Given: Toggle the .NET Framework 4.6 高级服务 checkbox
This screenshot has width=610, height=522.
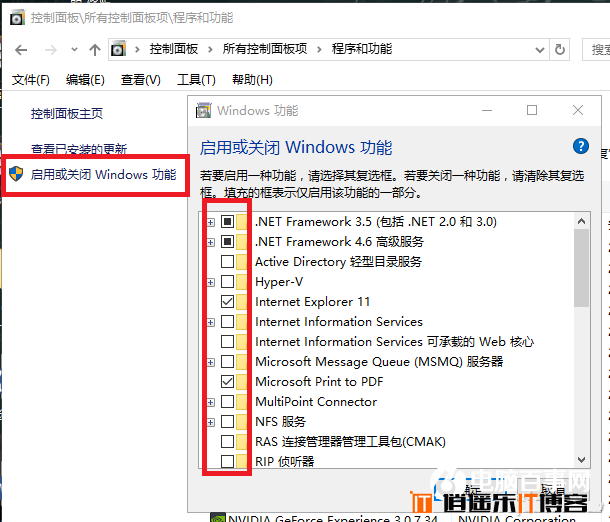Looking at the screenshot, I should click(x=227, y=242).
